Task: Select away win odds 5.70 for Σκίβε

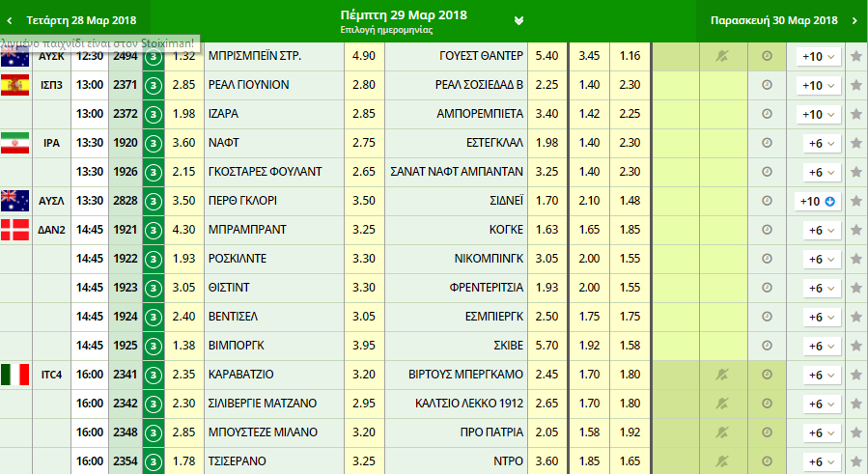Action: (546, 346)
